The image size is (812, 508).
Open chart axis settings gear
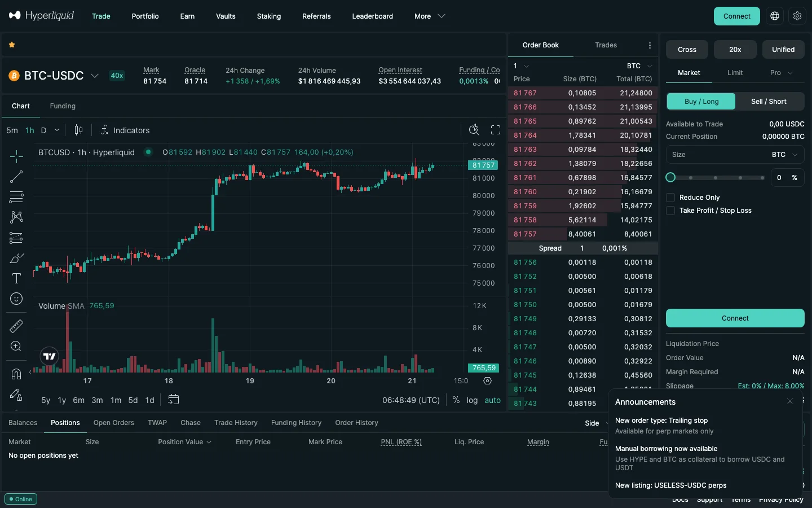coord(488,381)
